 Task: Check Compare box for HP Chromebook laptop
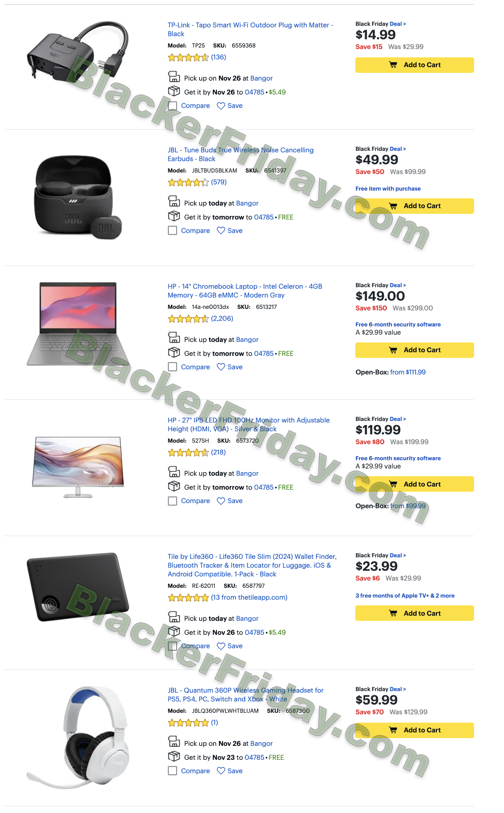[x=172, y=367]
